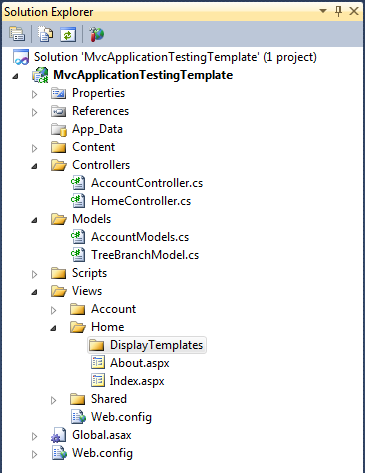
Task: Click the References node icon
Action: click(59, 111)
